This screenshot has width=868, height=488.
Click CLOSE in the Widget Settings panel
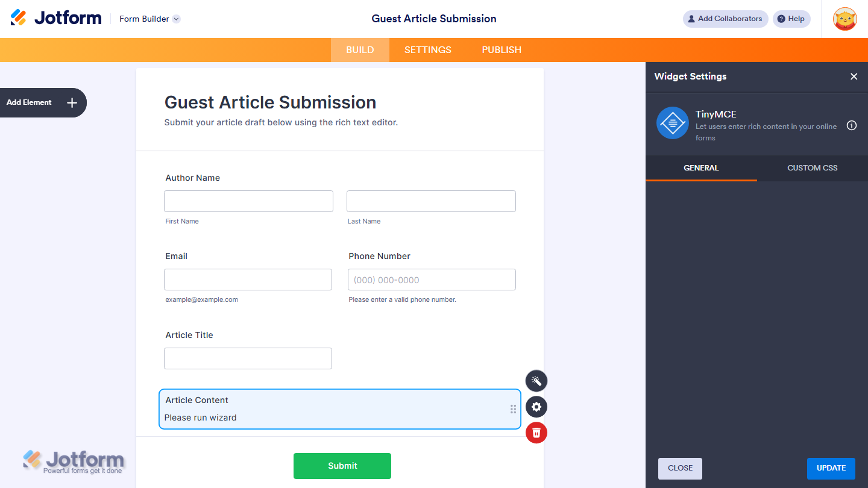click(x=680, y=468)
